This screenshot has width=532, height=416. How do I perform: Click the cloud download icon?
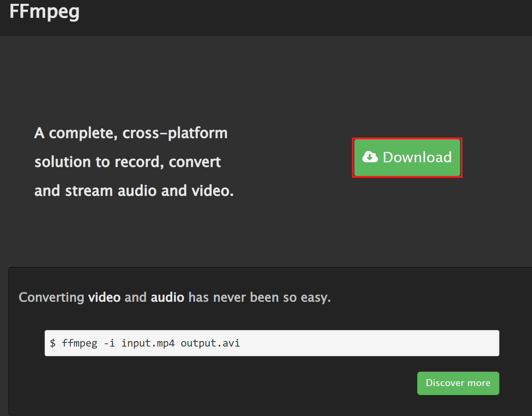[370, 157]
